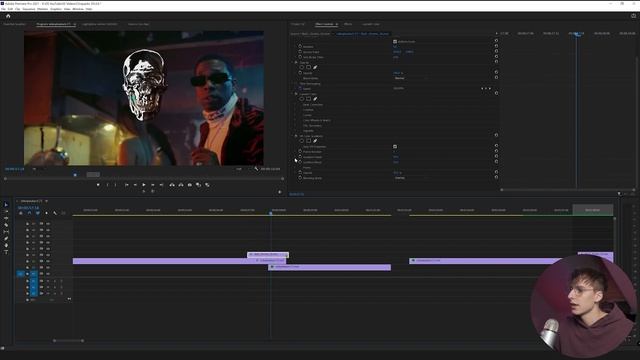The width and height of the screenshot is (640, 360).
Task: Go to the Home screen icon
Action: 8,16
